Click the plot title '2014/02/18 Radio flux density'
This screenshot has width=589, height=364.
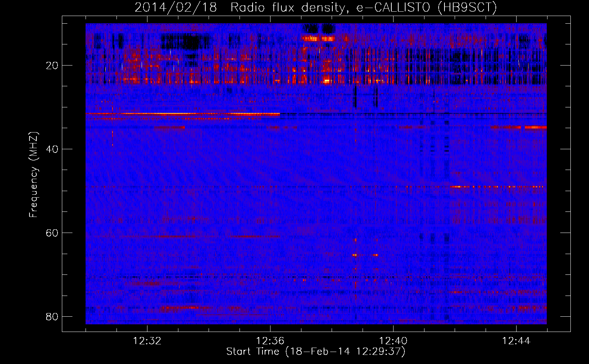[316, 8]
